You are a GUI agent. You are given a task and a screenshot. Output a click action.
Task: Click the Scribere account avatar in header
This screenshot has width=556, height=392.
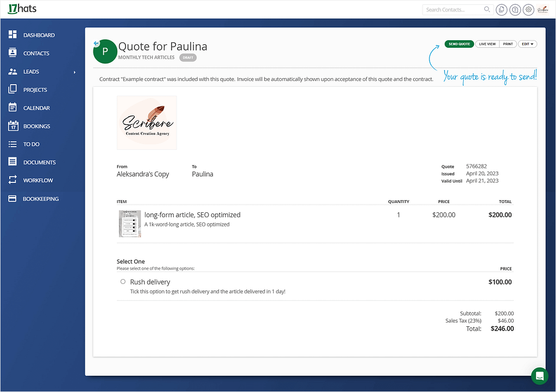(x=543, y=10)
